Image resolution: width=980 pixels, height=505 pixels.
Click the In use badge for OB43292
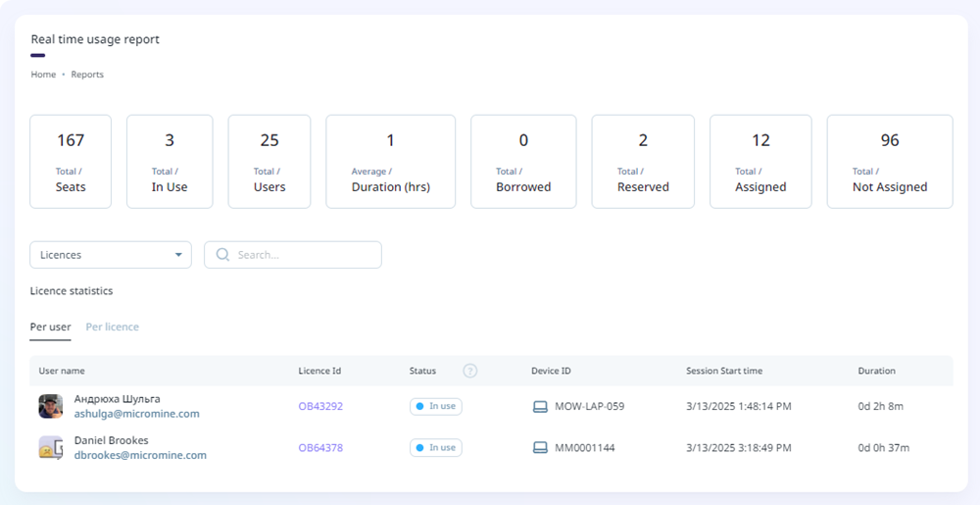click(435, 406)
